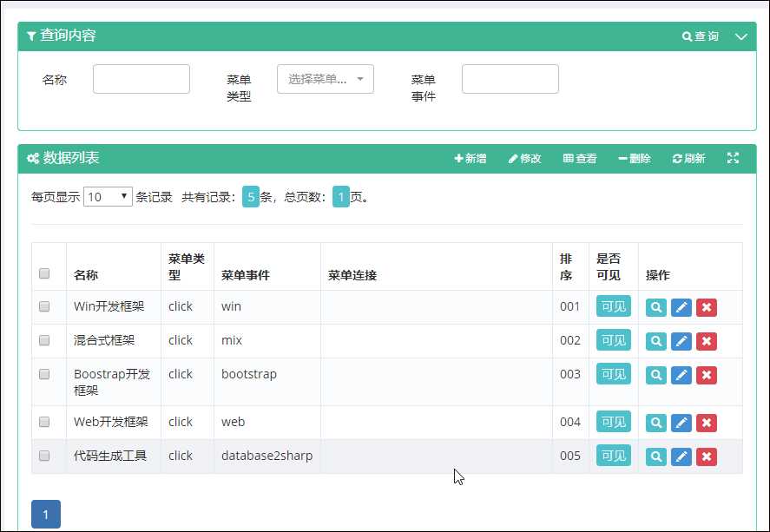770x532 pixels.
Task: Refresh the table using the 刷新 icon button
Action: pyautogui.click(x=688, y=158)
